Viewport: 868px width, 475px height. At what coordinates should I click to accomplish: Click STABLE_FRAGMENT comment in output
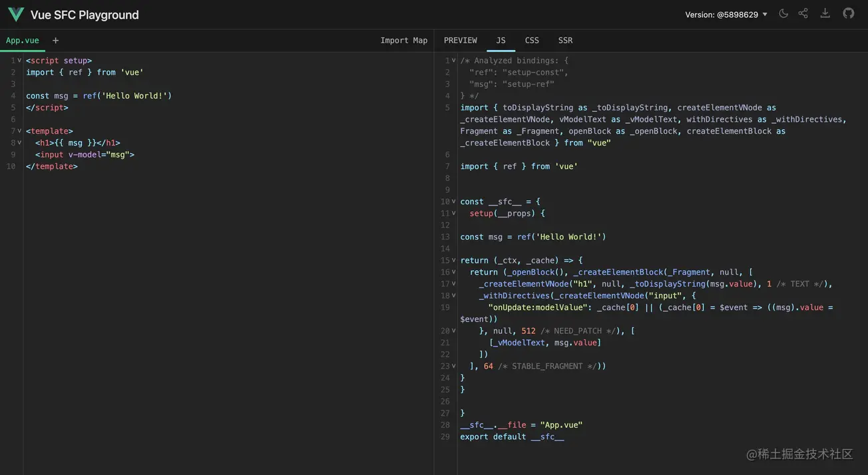547,366
